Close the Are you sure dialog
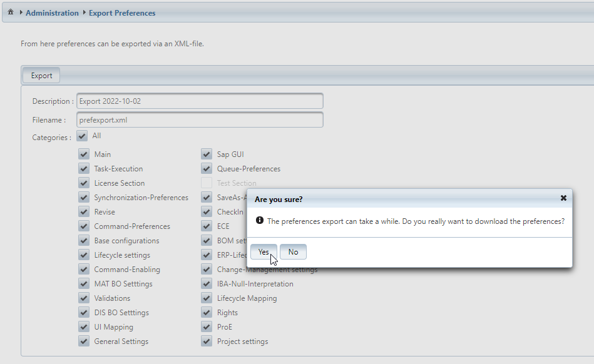This screenshot has width=594, height=364. click(563, 198)
